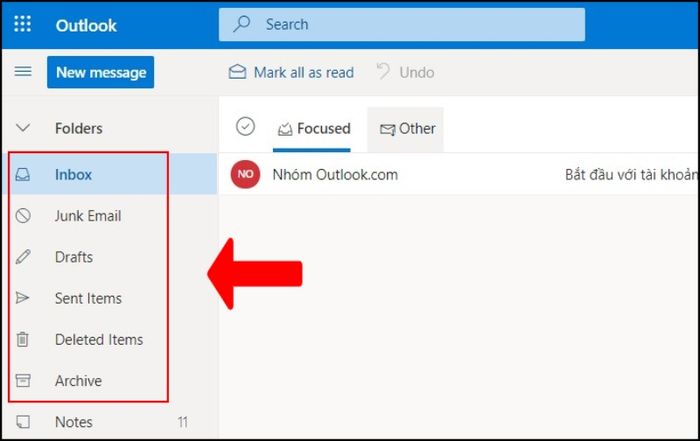Toggle the select all messages circle checkbox
Image resolution: width=700 pixels, height=441 pixels.
coord(245,126)
